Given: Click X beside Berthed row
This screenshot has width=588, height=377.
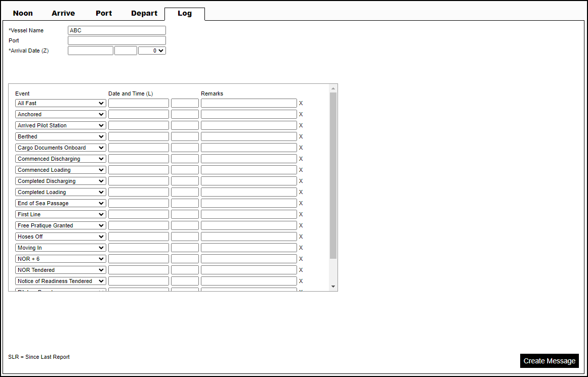Looking at the screenshot, I should [x=301, y=136].
